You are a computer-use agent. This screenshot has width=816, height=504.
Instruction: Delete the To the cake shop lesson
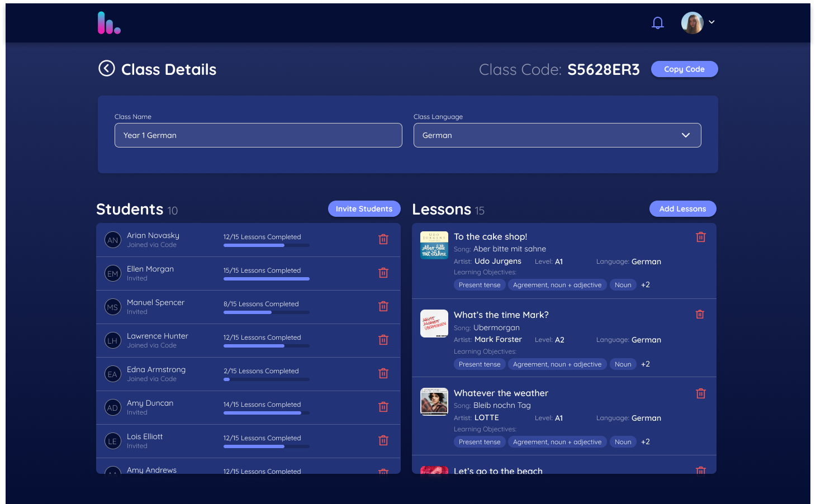701,237
